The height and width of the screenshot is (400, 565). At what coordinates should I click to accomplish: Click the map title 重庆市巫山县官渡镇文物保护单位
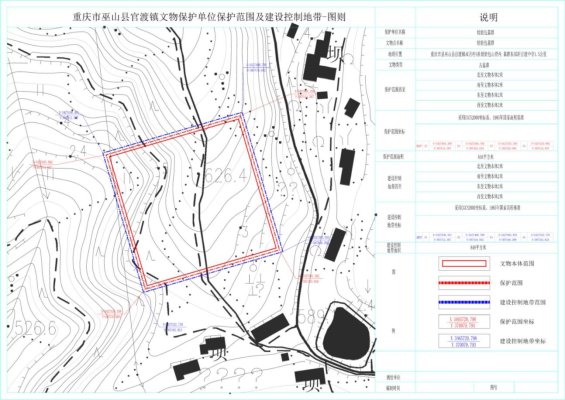[x=143, y=17]
